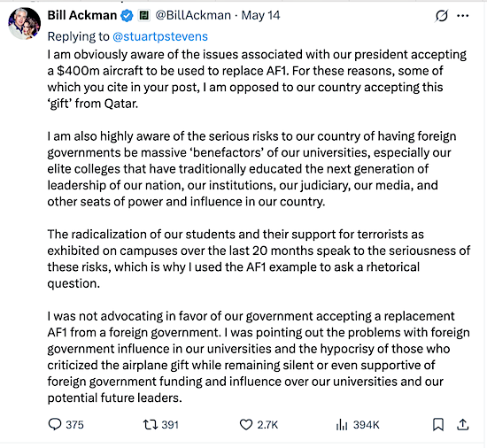Open the @stuartpstevens mention link
The height and width of the screenshot is (448, 487).
[x=160, y=36]
